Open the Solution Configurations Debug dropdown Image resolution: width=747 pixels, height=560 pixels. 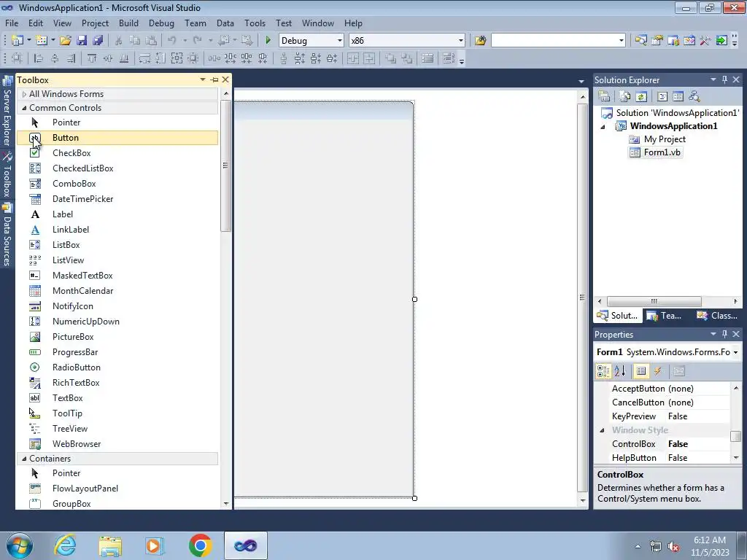pyautogui.click(x=340, y=41)
